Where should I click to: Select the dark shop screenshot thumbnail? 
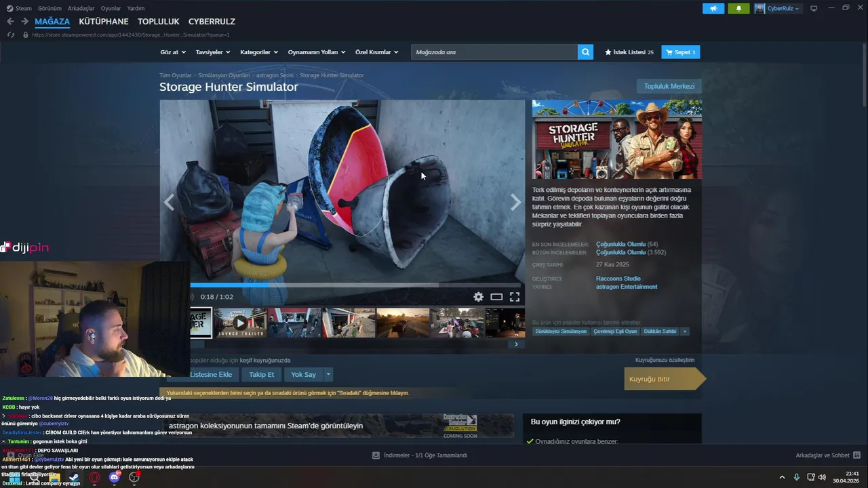tap(505, 323)
